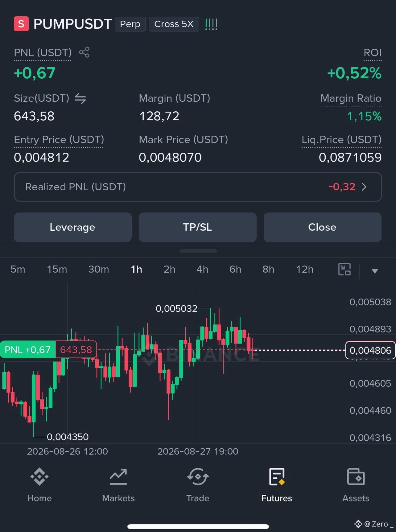Close the PUMPUSDT position
This screenshot has width=396, height=532.
pyautogui.click(x=323, y=227)
